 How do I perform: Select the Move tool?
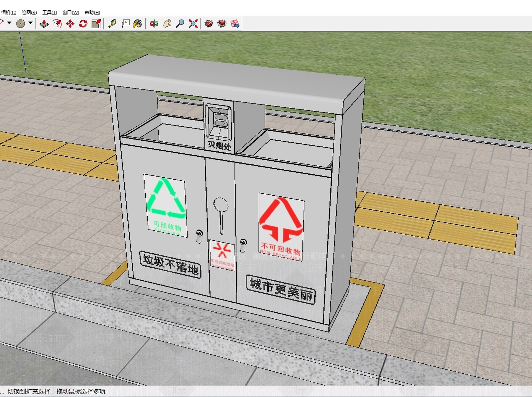click(70, 24)
